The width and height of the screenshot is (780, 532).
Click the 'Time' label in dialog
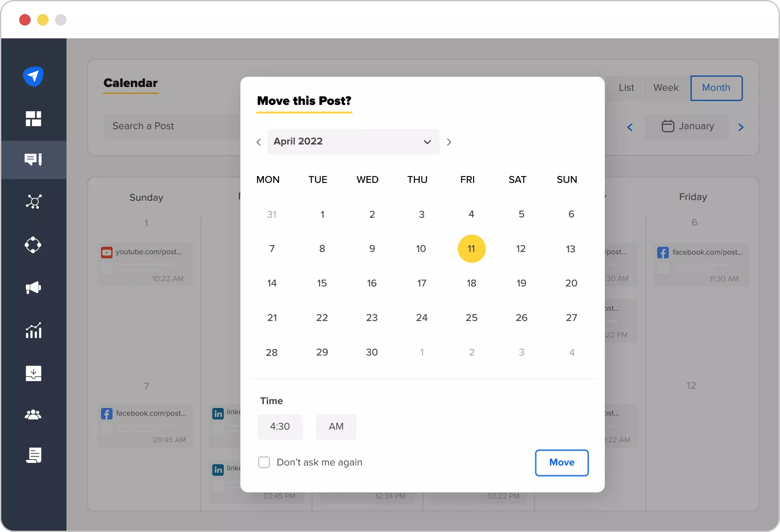(272, 401)
